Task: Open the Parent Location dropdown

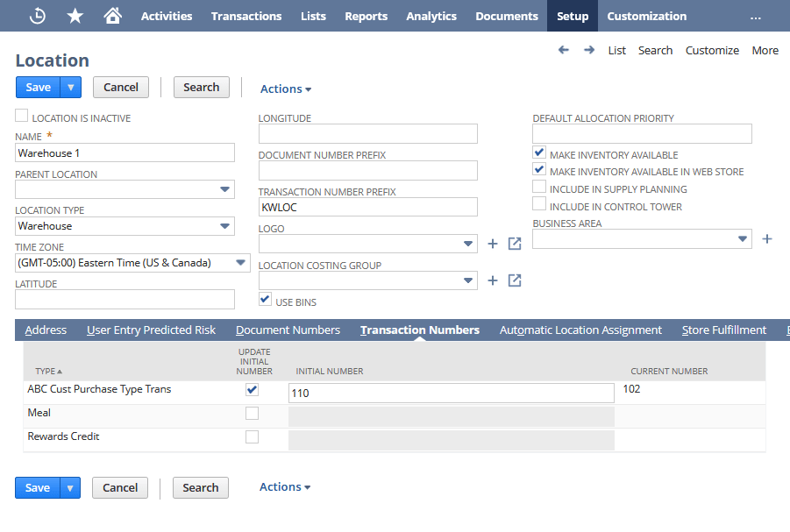Action: [224, 189]
